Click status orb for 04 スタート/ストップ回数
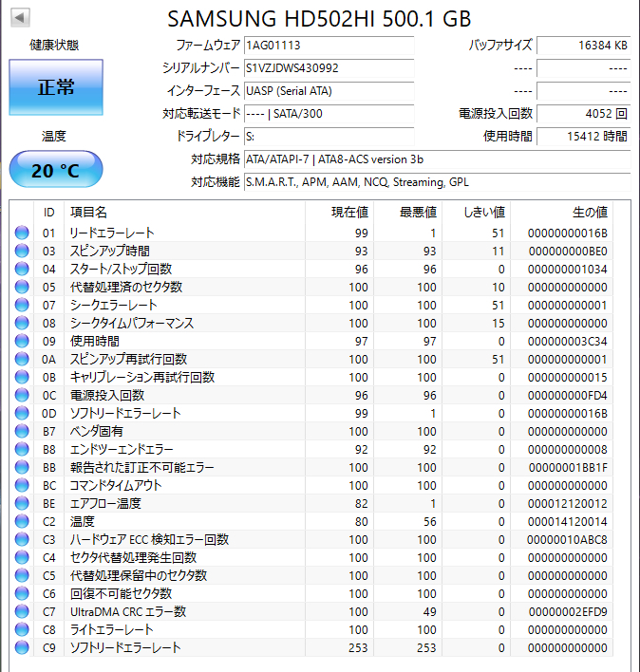The height and width of the screenshot is (672, 640). (x=22, y=269)
